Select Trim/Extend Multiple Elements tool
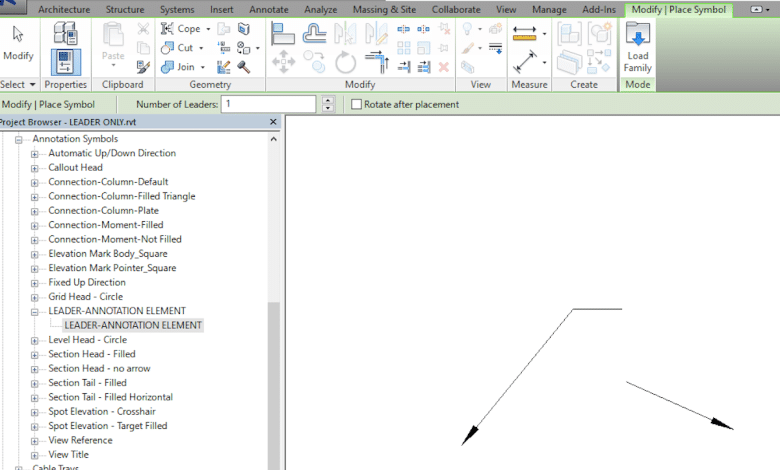 point(424,67)
